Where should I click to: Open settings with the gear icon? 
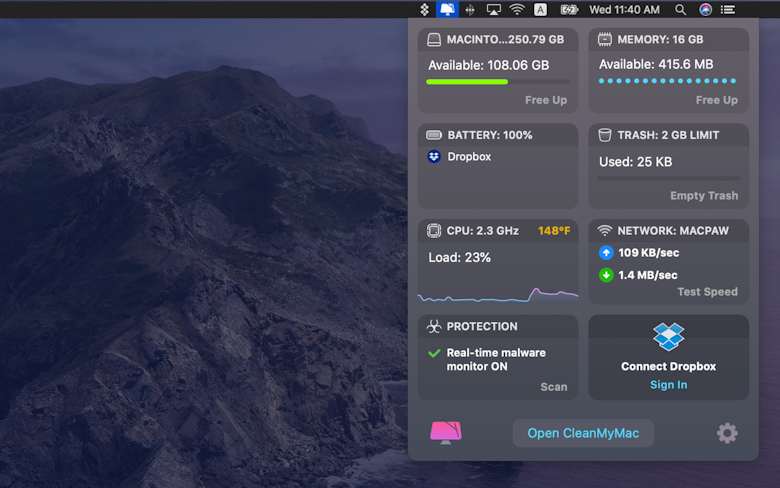(x=727, y=433)
